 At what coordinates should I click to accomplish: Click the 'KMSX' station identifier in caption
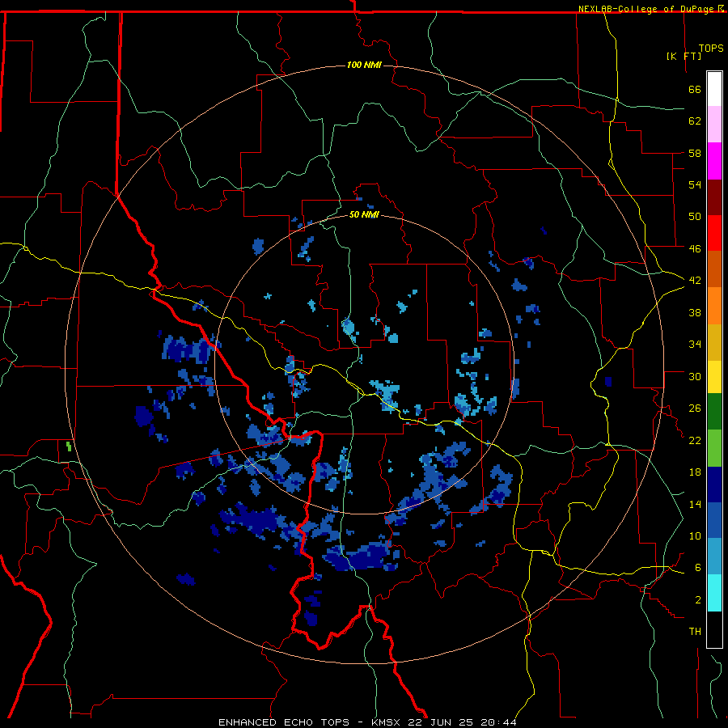387,722
